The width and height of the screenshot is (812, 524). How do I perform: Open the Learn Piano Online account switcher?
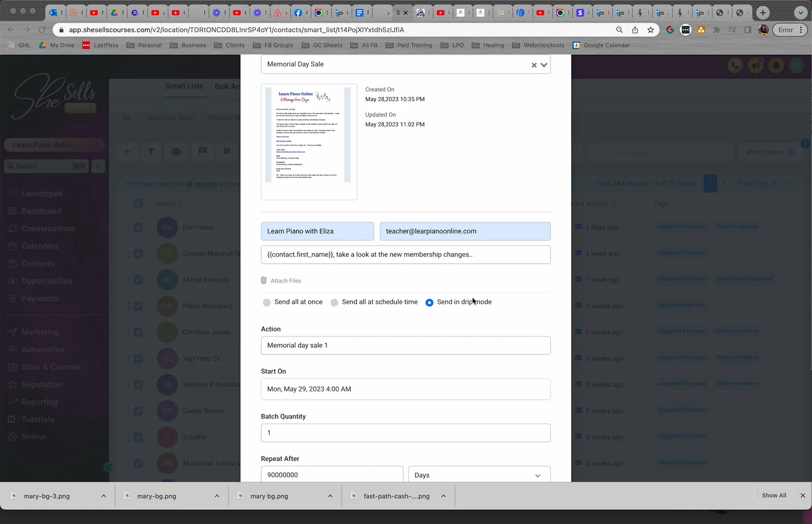(x=54, y=145)
